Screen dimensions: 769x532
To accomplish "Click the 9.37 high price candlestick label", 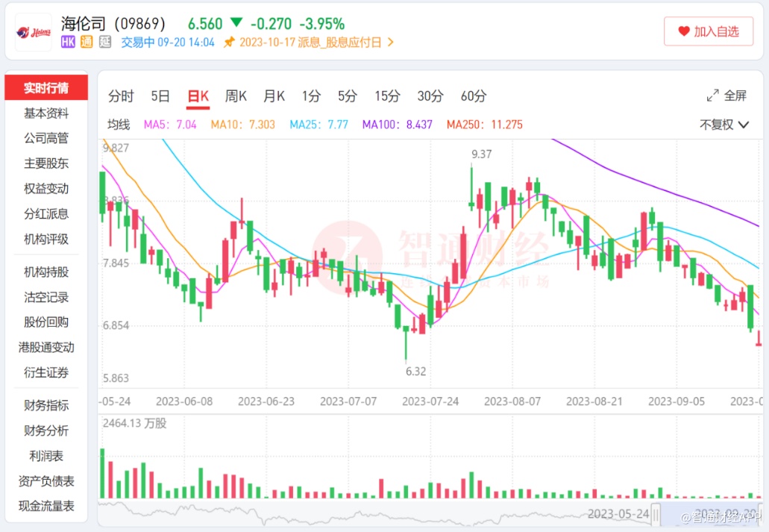I will tap(482, 154).
